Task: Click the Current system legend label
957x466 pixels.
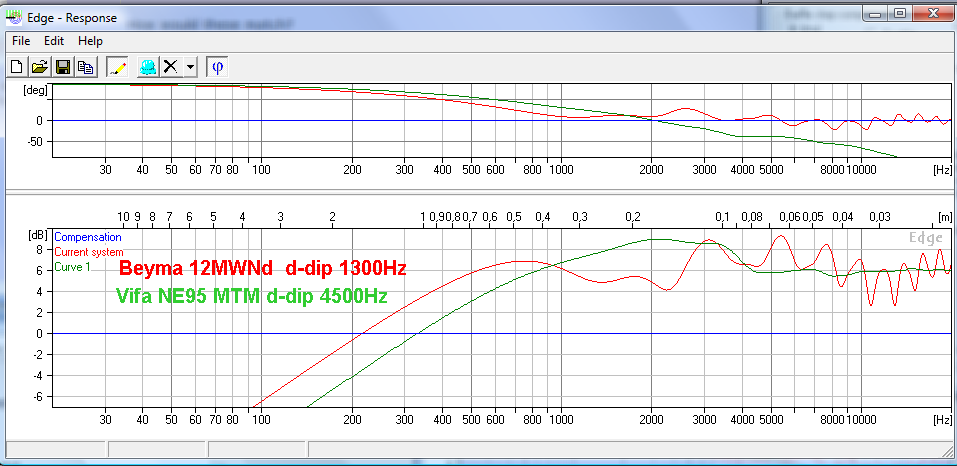Action: click(x=89, y=252)
